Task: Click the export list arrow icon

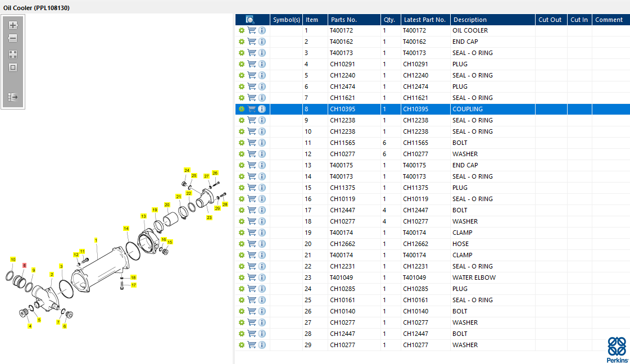Action: (13, 97)
